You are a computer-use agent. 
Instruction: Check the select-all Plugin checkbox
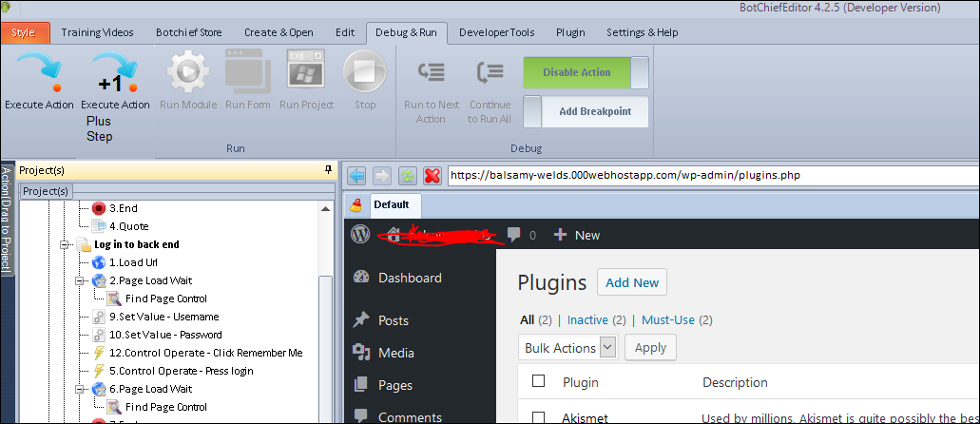[539, 381]
